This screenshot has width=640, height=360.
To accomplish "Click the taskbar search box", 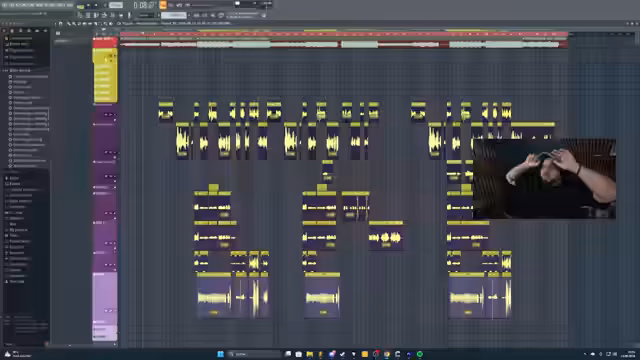I will coord(255,354).
